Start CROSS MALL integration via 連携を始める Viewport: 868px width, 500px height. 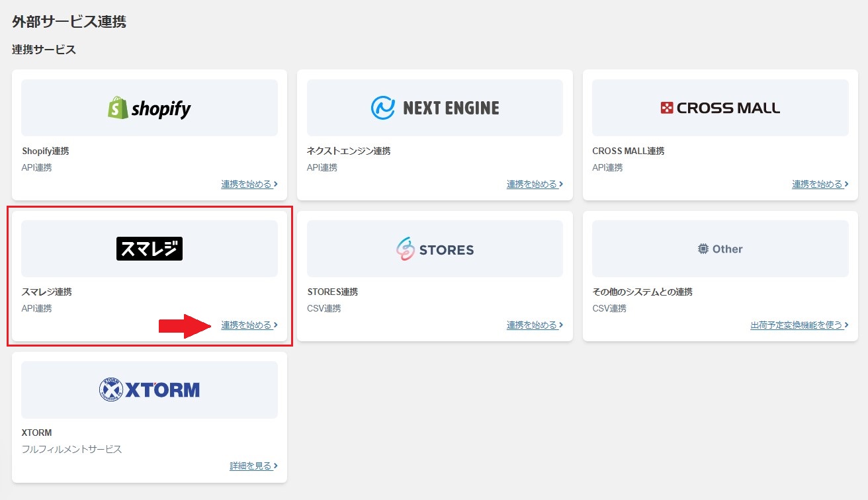click(x=820, y=185)
